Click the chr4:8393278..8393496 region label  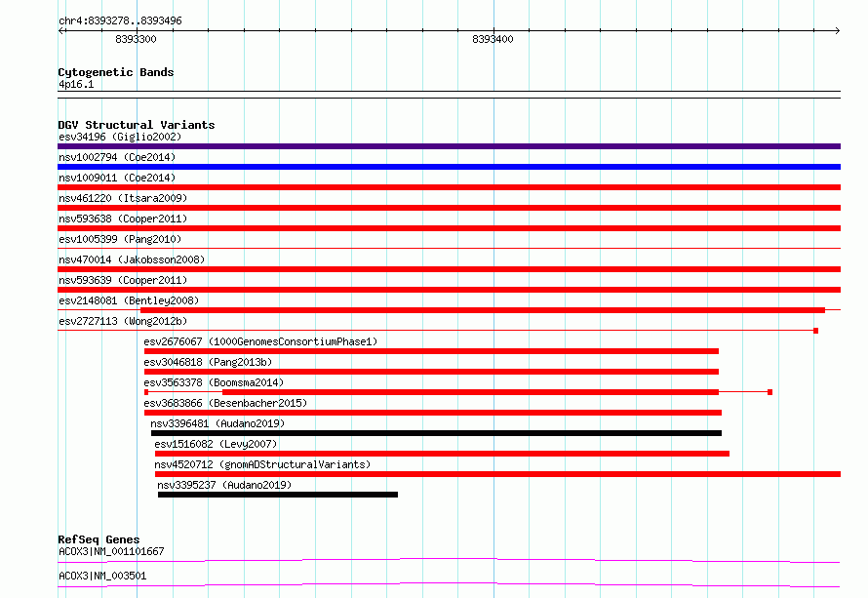click(x=120, y=20)
